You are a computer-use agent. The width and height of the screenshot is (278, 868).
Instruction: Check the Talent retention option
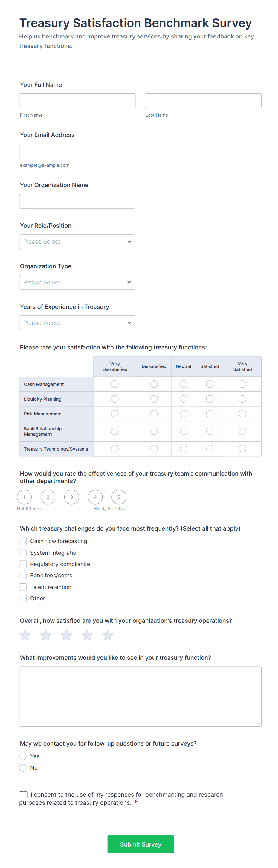(x=23, y=587)
